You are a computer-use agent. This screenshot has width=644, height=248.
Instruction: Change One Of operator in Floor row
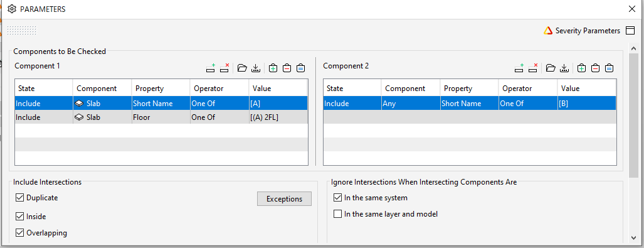pos(219,117)
